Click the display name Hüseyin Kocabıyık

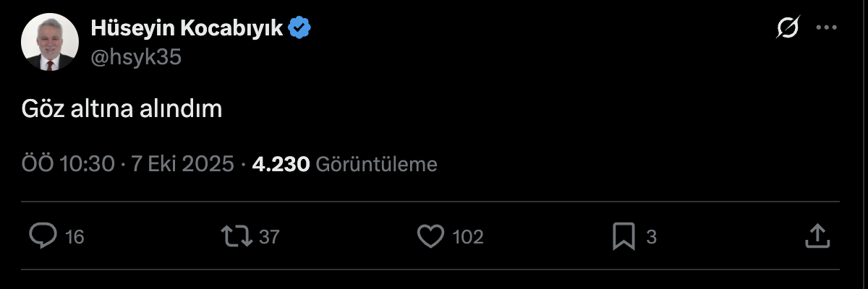tap(187, 28)
